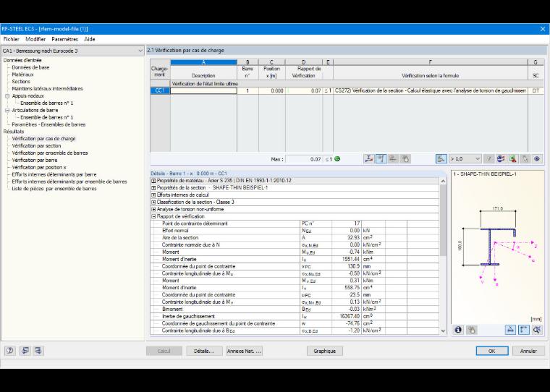Expand Propriétés de matériau - Acier S 235

point(153,181)
